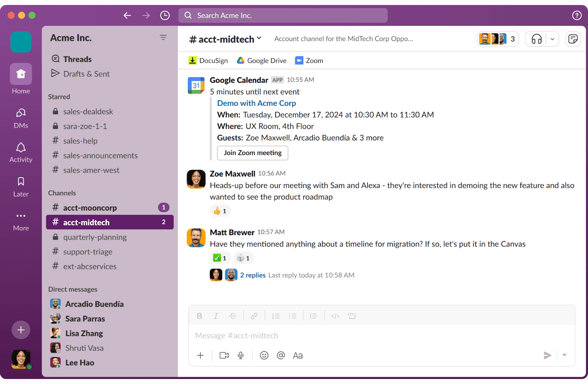Viewport: 588px width, 384px height.
Task: Open the channel canvas icon
Action: click(573, 39)
